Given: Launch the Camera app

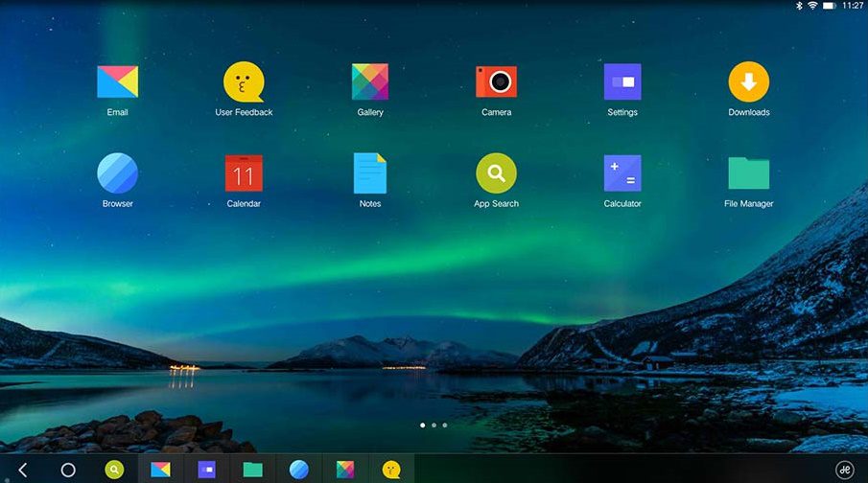Looking at the screenshot, I should coord(496,81).
